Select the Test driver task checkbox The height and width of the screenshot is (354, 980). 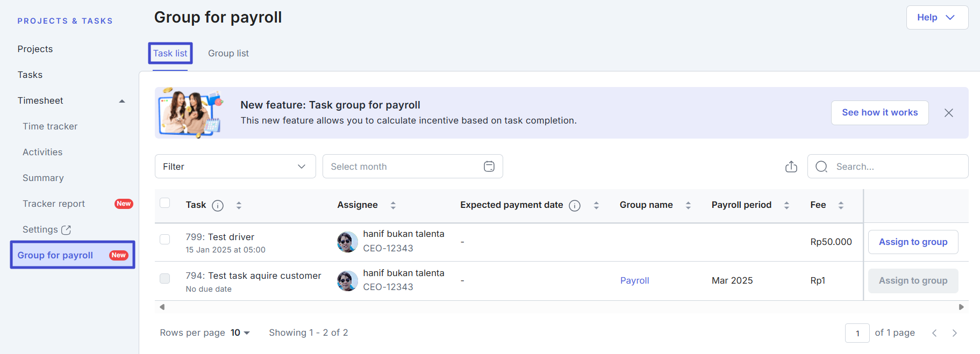point(165,240)
